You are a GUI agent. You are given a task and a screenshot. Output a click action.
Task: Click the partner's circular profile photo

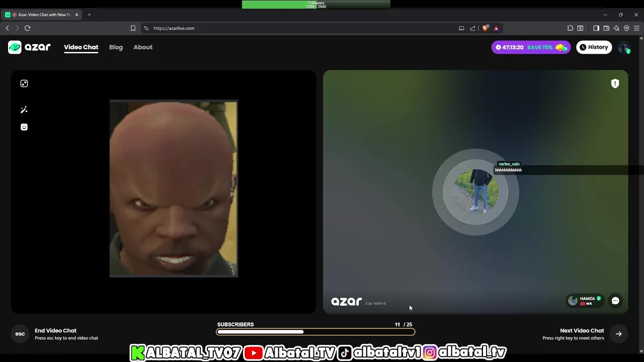[475, 192]
